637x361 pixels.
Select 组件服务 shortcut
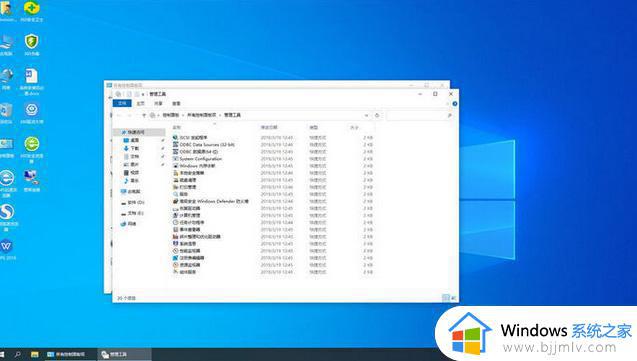[185, 272]
